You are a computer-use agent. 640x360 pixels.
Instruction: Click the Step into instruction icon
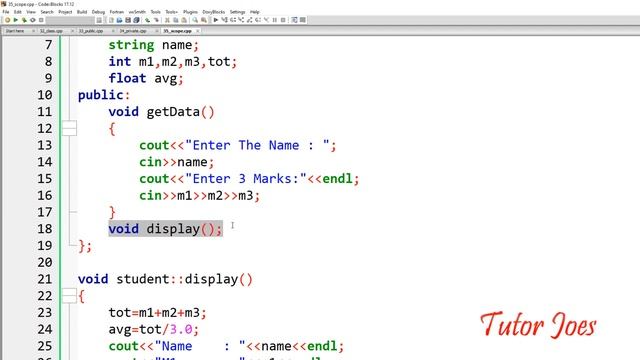[266, 20]
